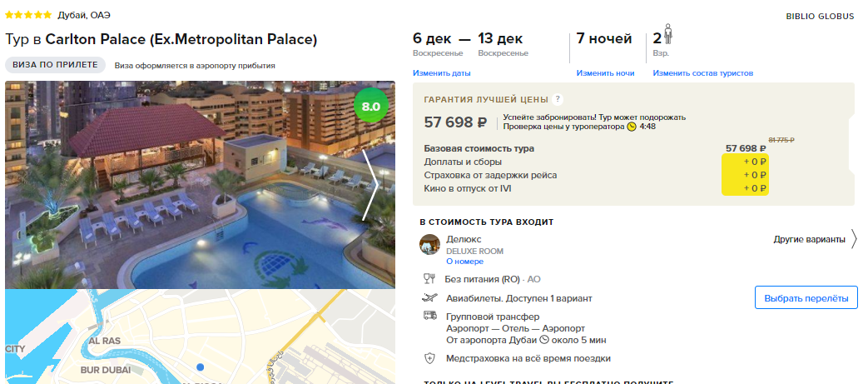868x384 pixels.
Task: Click the five-star hotel rating
Action: click(28, 15)
